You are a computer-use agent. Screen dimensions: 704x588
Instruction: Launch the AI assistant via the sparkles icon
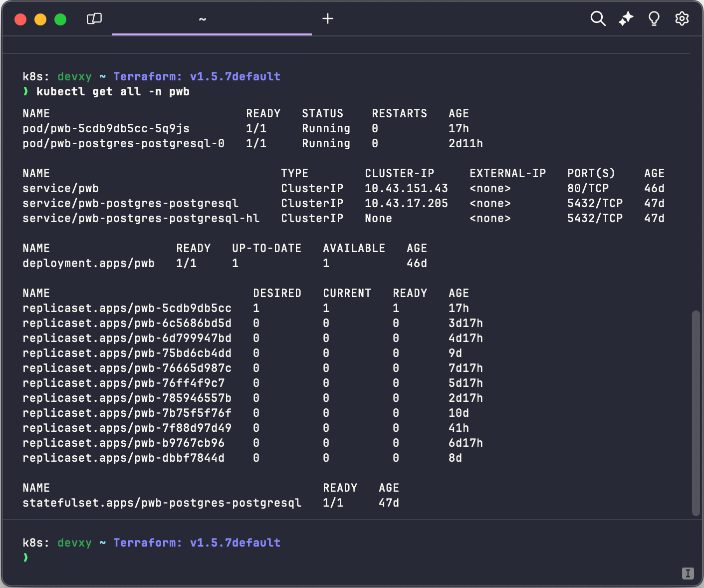tap(626, 18)
